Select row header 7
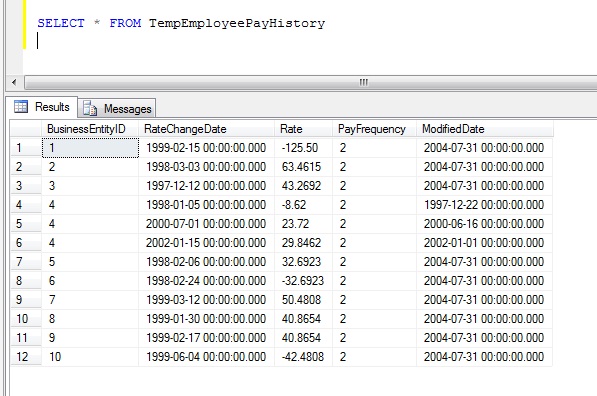 (x=26, y=262)
